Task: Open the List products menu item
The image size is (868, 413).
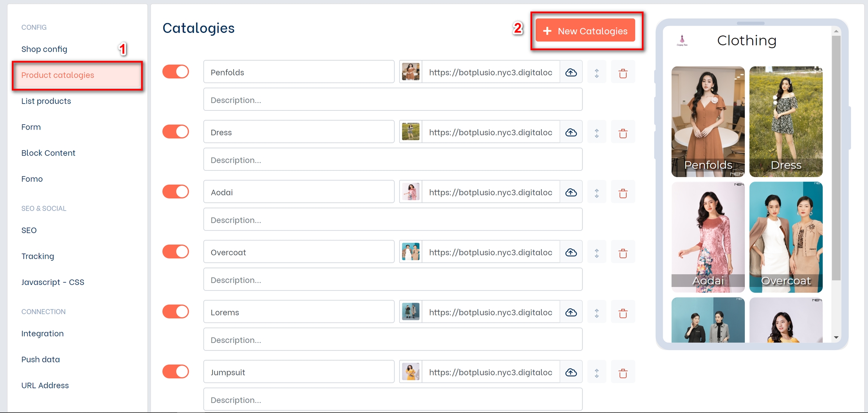Action: click(46, 101)
